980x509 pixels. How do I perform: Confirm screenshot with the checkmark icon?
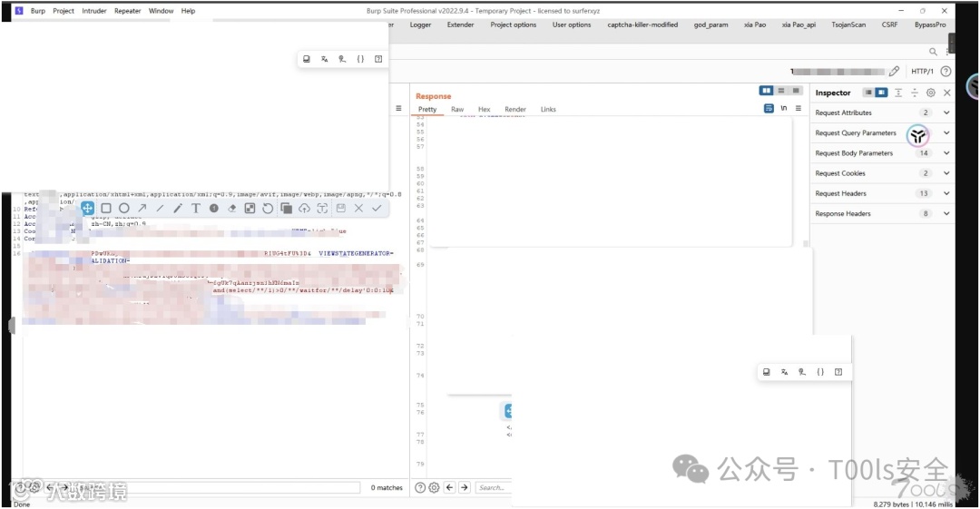click(x=377, y=209)
